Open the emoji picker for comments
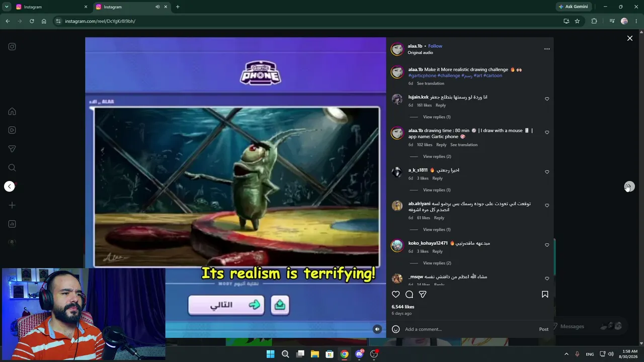This screenshot has height=362, width=644. [x=396, y=329]
